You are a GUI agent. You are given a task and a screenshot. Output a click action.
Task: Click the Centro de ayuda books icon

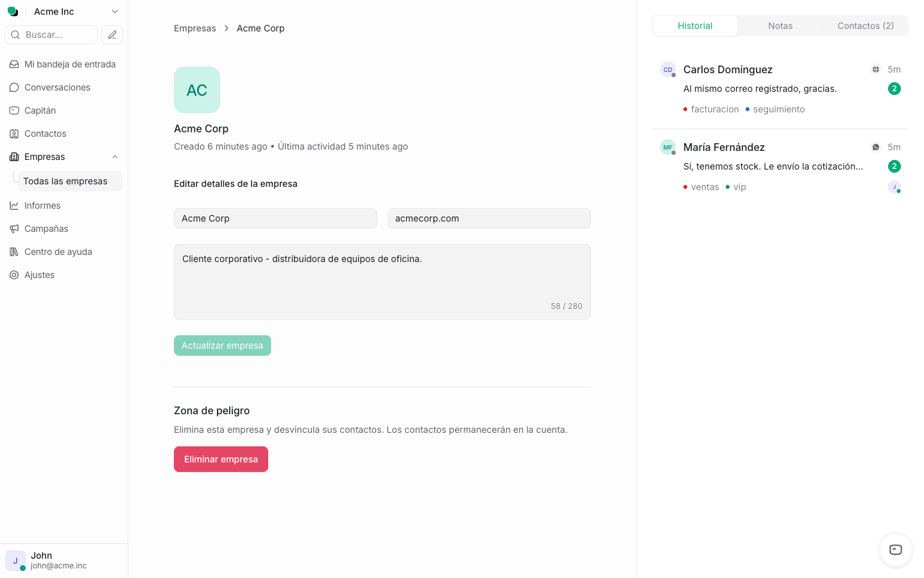click(x=14, y=252)
